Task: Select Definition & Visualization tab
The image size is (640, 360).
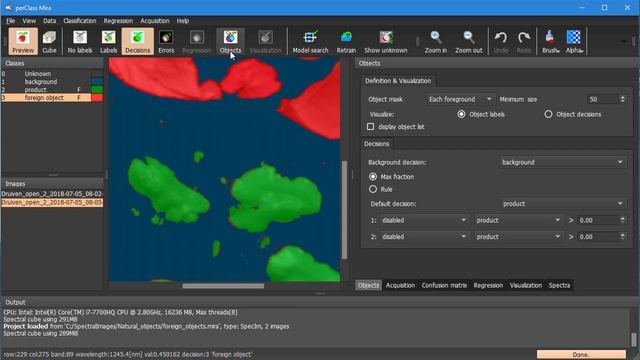Action: (x=398, y=81)
